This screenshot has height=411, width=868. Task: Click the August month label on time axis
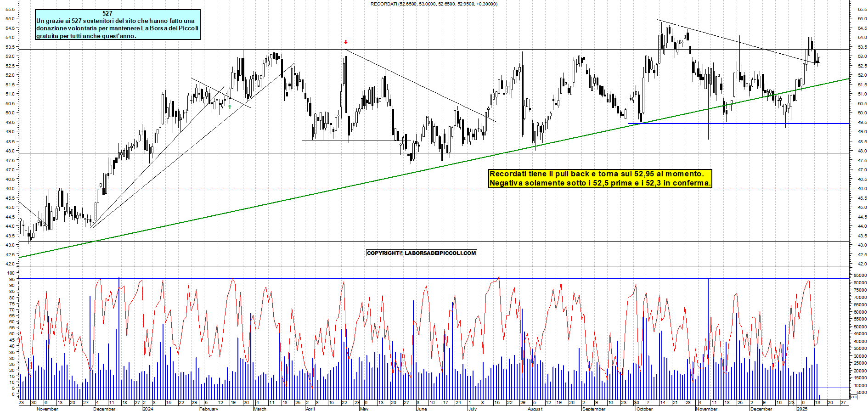click(535, 409)
